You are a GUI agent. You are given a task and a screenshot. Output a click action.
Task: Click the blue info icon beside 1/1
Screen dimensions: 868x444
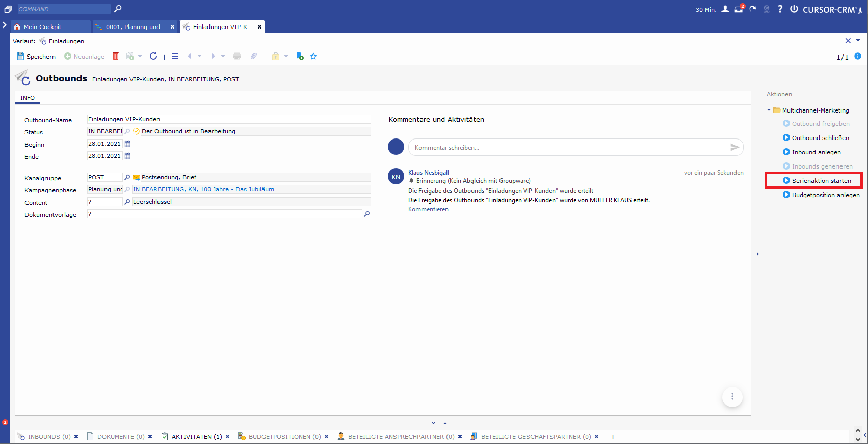858,56
